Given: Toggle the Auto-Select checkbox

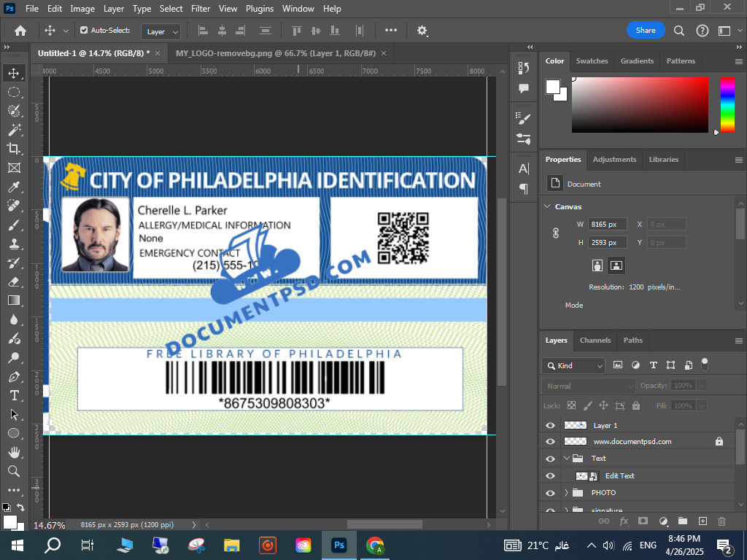Looking at the screenshot, I should pyautogui.click(x=84, y=30).
